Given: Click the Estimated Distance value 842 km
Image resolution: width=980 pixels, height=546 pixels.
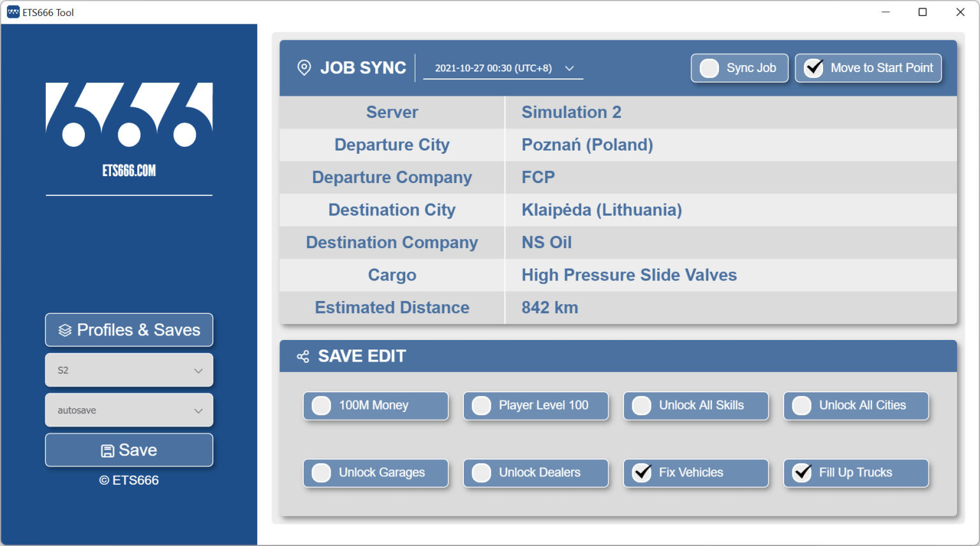Looking at the screenshot, I should 549,307.
